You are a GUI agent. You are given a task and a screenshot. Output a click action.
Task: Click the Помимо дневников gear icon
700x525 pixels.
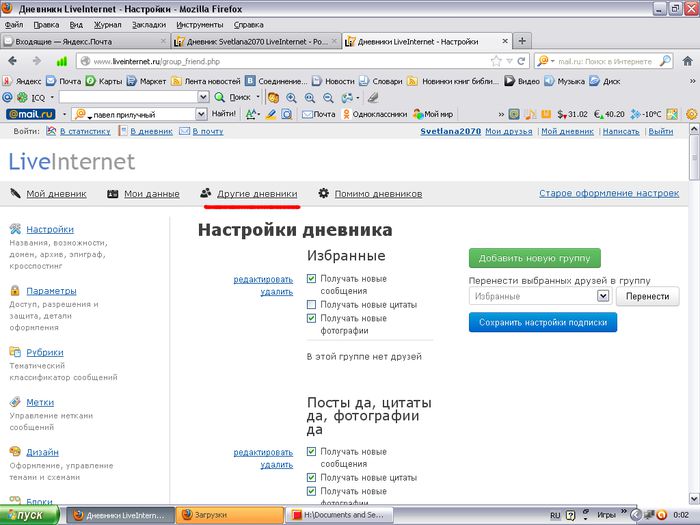pyautogui.click(x=323, y=193)
